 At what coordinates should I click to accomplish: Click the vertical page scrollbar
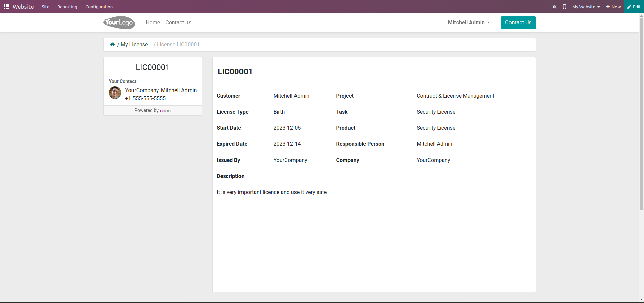[641, 114]
